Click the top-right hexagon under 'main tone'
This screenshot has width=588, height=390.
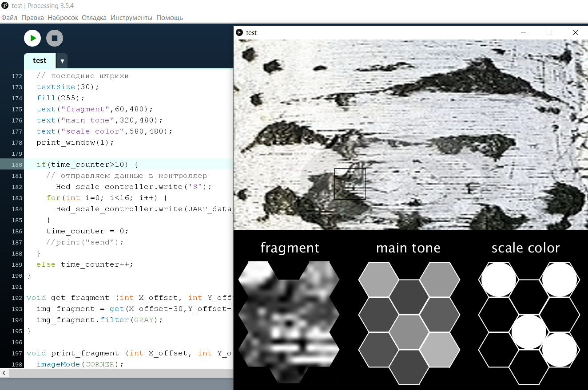(439, 280)
